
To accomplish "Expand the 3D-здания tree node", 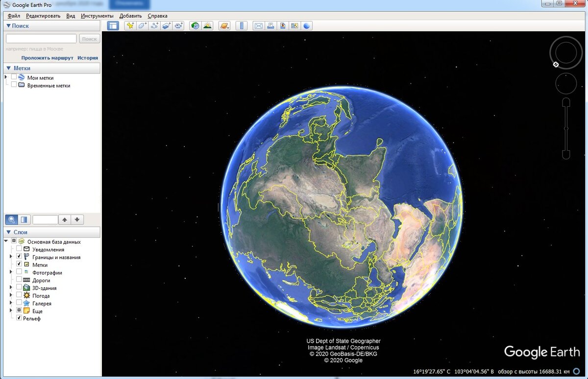I will point(11,287).
